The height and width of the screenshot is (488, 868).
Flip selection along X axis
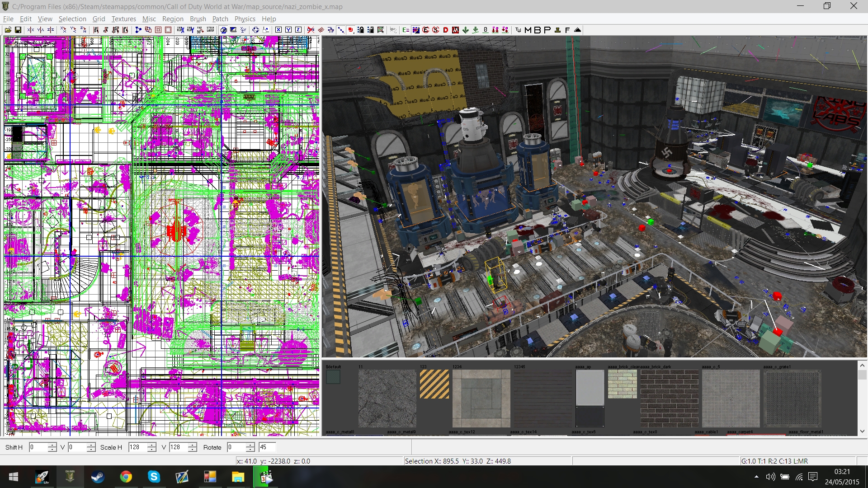(x=31, y=30)
